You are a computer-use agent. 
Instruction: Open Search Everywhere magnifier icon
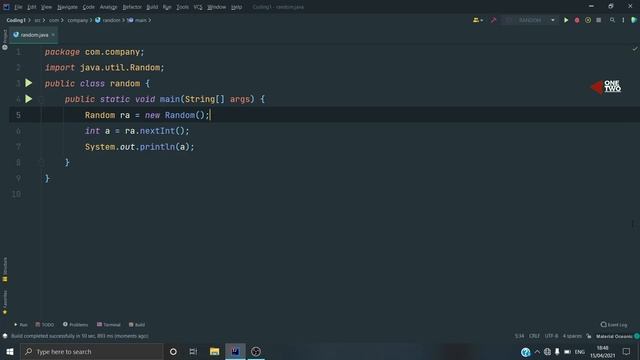612,20
